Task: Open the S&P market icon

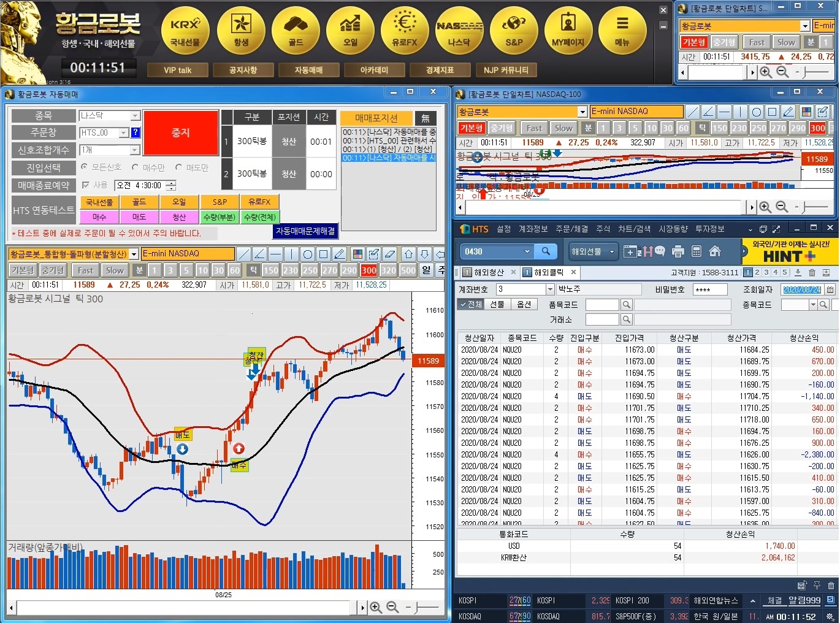Action: tap(514, 29)
